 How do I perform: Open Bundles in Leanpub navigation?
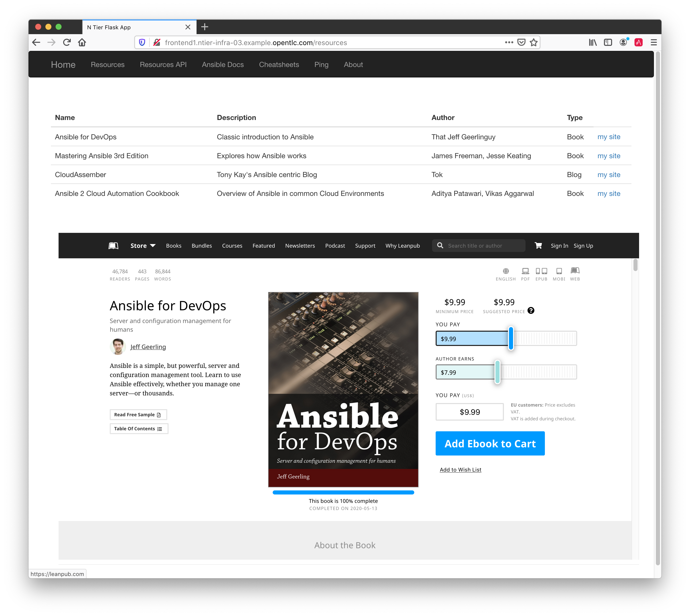(x=202, y=245)
